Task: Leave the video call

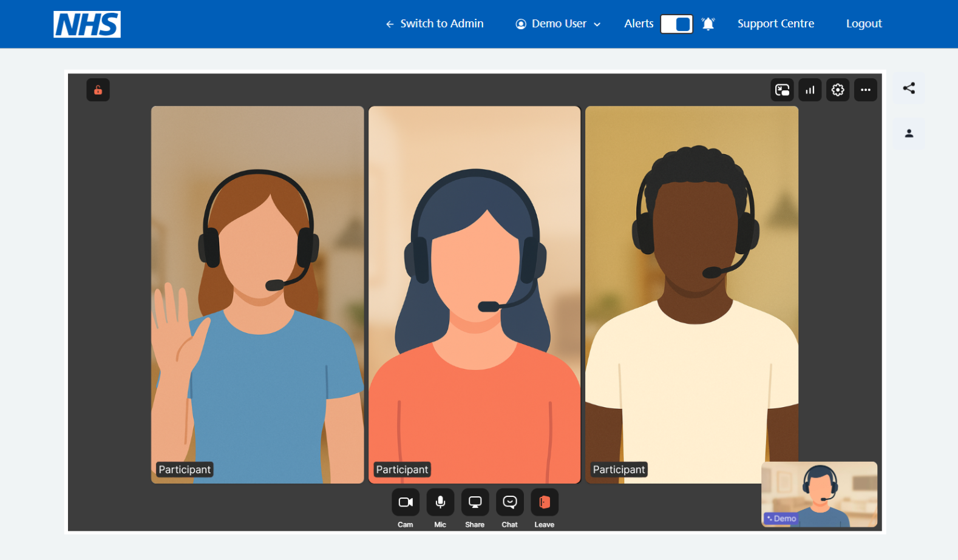Action: 545,502
